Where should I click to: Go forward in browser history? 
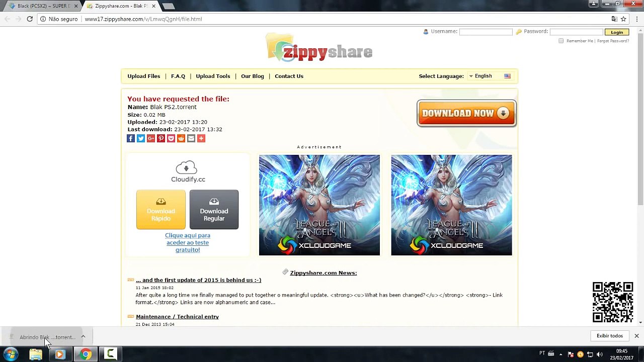18,19
